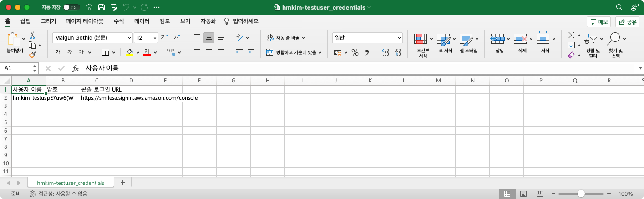Screen dimensions: 644x199
Task: Expand the font size 12 dropdown
Action: 155,38
